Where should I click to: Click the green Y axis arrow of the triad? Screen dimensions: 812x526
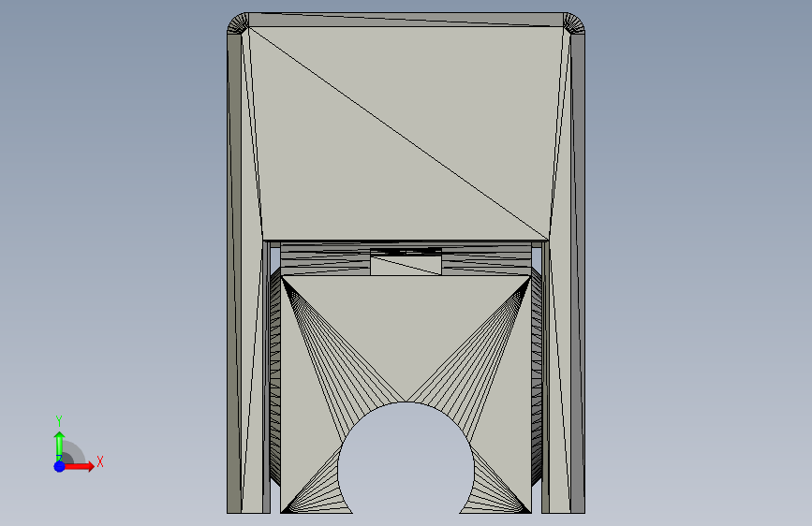click(x=59, y=446)
